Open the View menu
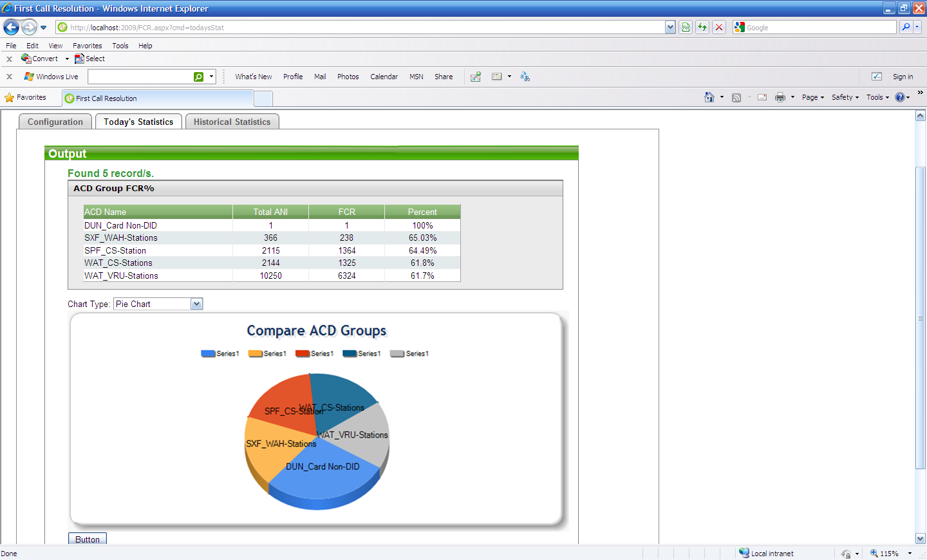The image size is (927, 560). coord(55,46)
